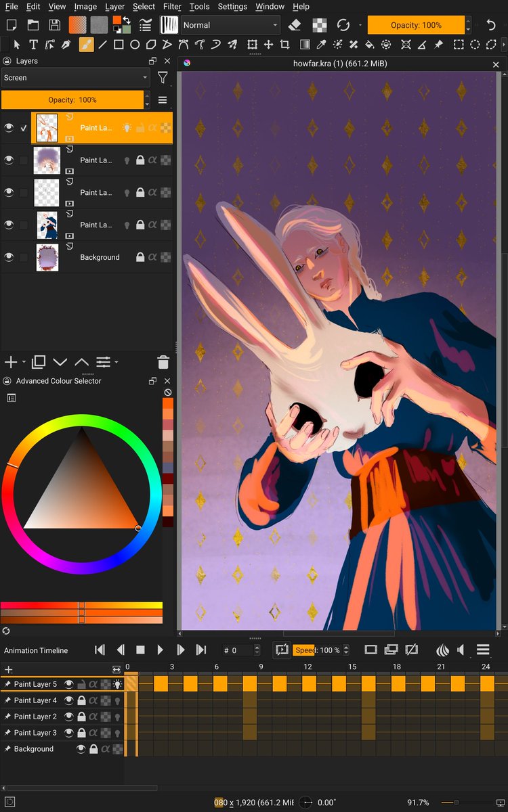Viewport: 508px width, 812px height.
Task: Select the Elliptical Selection tool
Action: [x=475, y=45]
